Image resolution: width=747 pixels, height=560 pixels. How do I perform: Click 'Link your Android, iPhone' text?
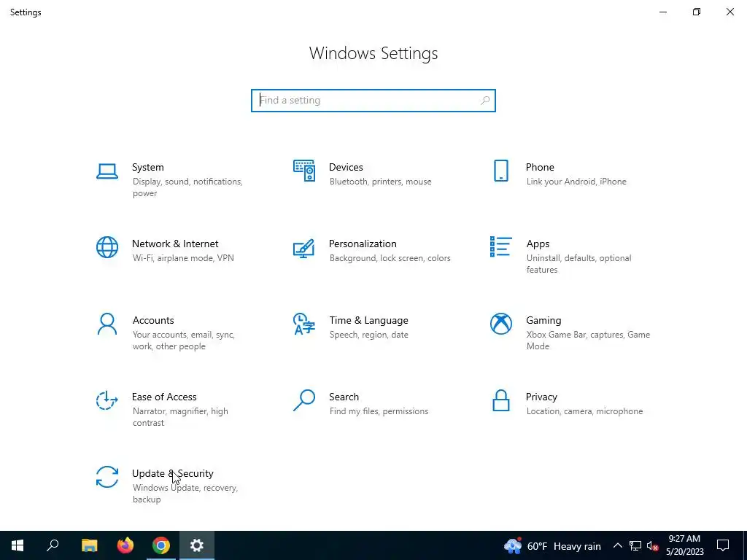tap(576, 182)
